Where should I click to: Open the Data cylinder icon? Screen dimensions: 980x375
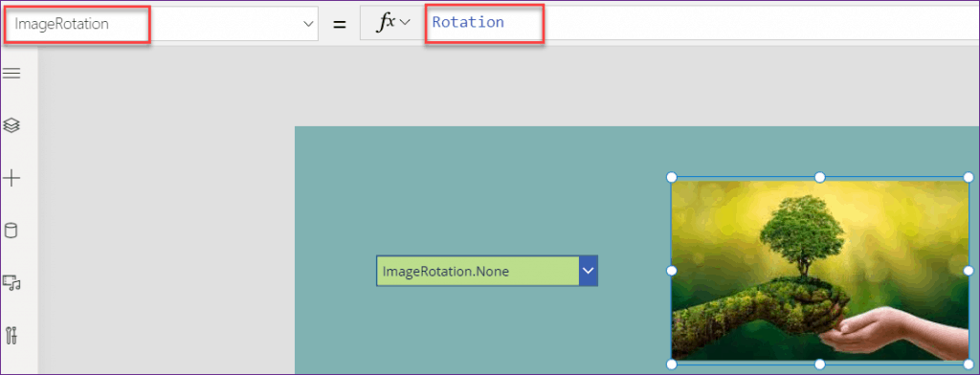point(11,231)
